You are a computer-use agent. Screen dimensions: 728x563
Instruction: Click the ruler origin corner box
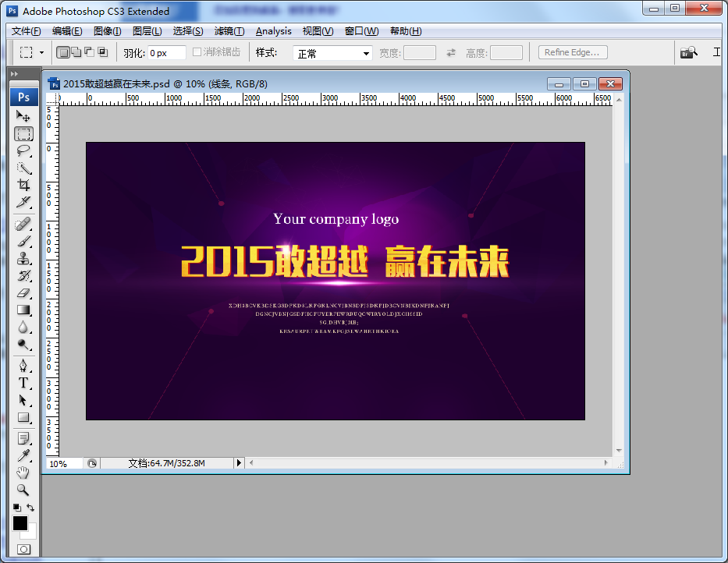point(52,98)
